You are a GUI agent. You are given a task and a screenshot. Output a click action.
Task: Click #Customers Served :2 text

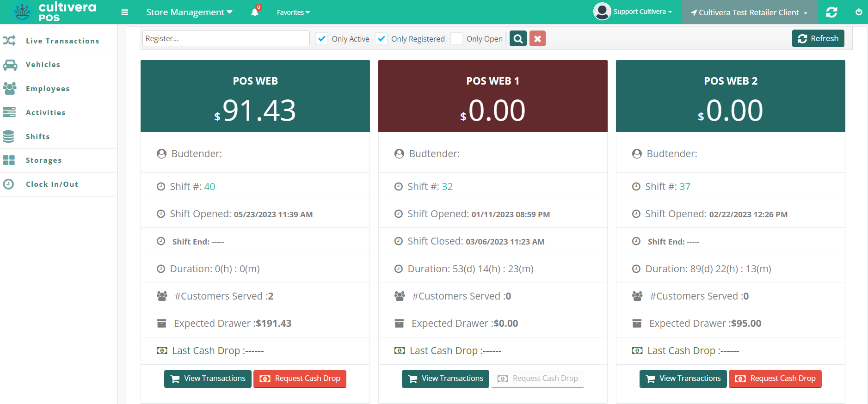pos(224,296)
